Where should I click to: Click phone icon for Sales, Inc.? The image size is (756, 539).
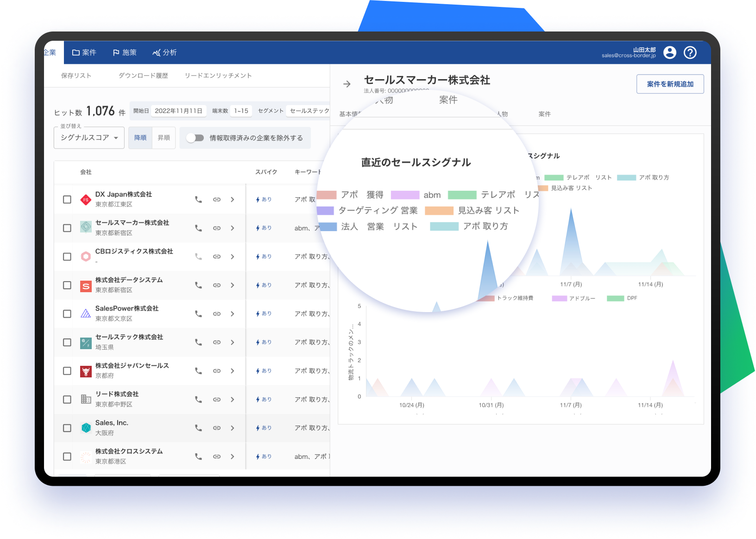coord(198,428)
